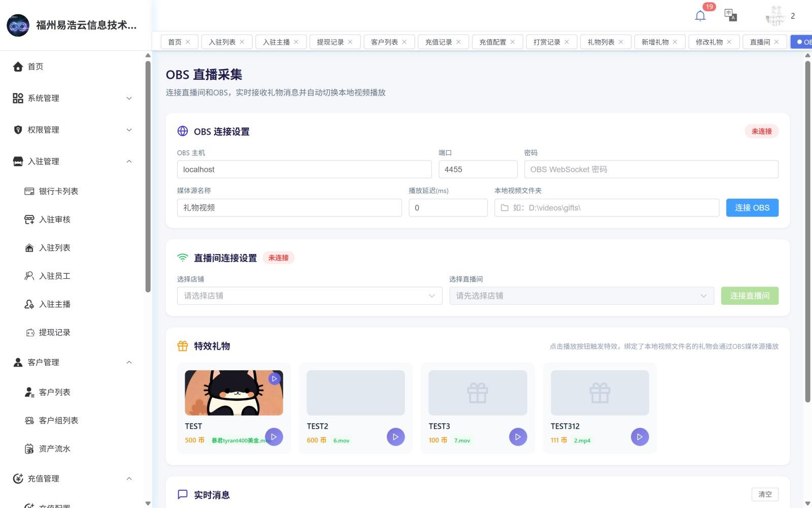Viewport: 812px width, 508px height.
Task: Open the notification bell
Action: (x=700, y=16)
